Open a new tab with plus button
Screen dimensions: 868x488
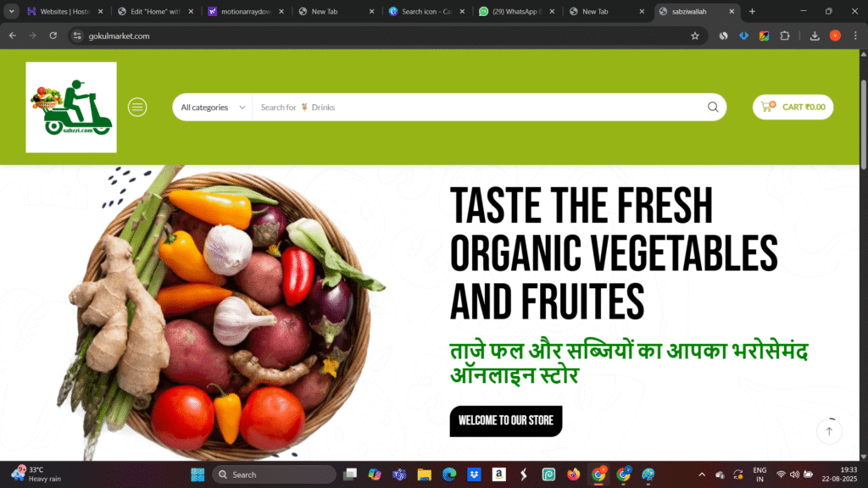point(752,11)
